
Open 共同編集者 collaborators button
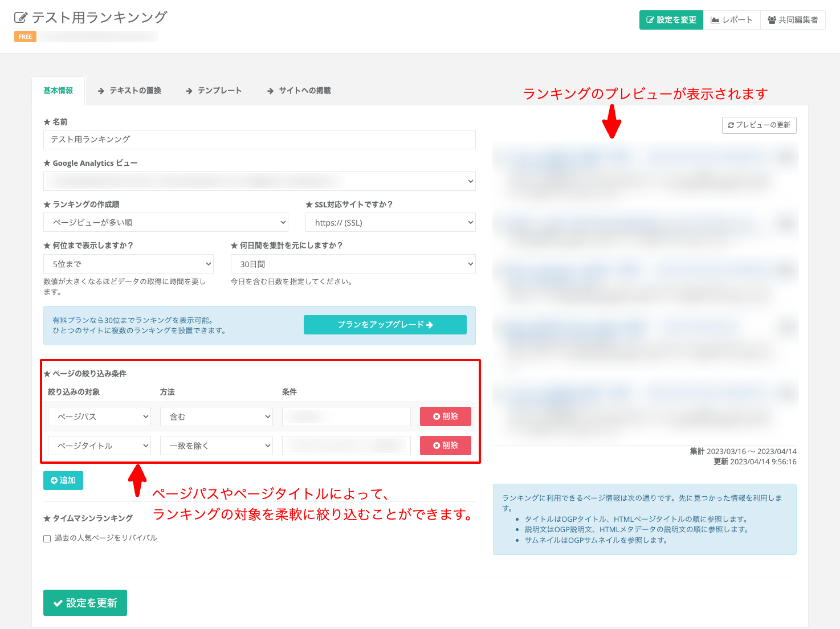793,20
